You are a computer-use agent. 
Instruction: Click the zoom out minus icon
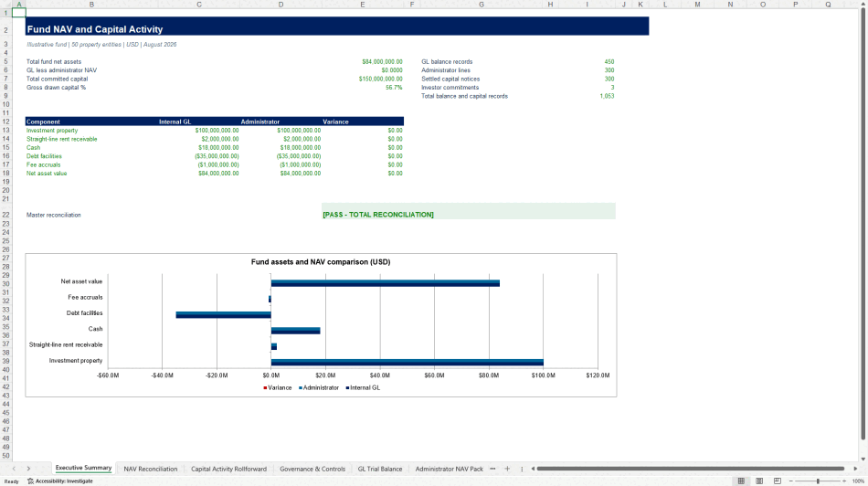[x=791, y=481]
